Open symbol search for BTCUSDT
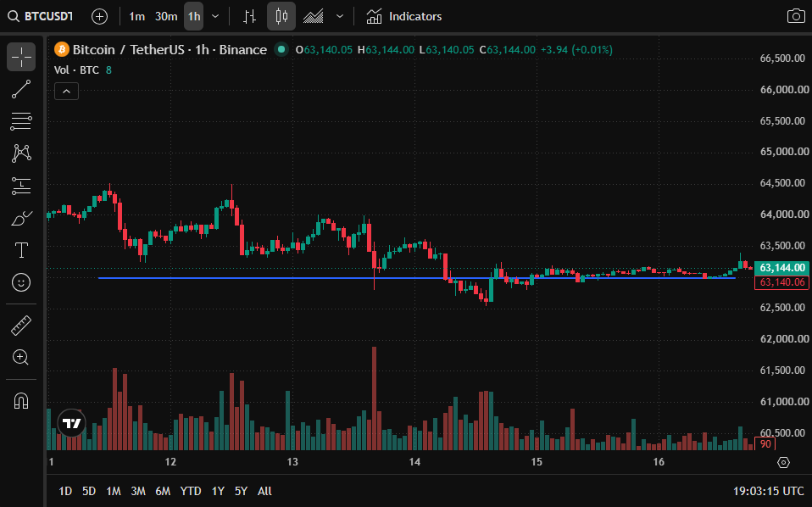Image resolution: width=812 pixels, height=507 pixels. pyautogui.click(x=41, y=17)
